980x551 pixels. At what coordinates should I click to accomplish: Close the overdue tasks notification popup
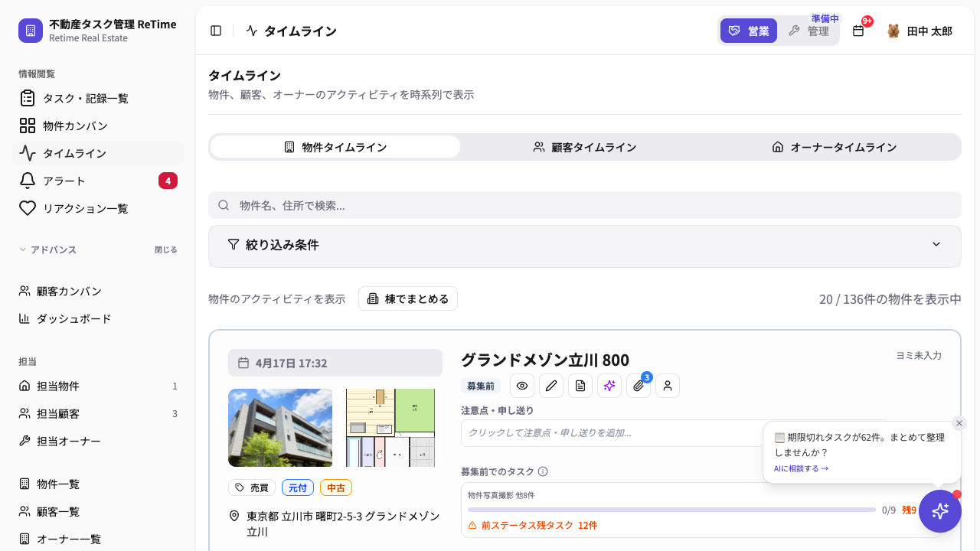959,423
